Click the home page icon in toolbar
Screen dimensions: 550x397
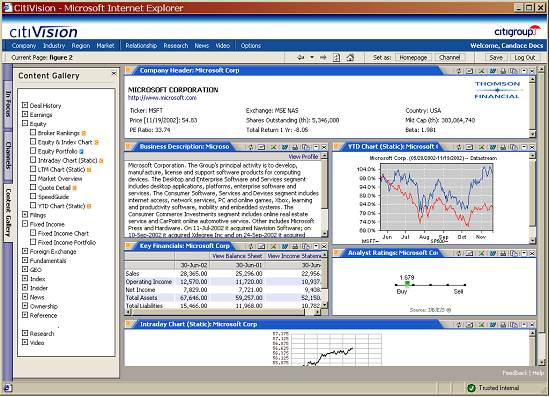point(350,58)
